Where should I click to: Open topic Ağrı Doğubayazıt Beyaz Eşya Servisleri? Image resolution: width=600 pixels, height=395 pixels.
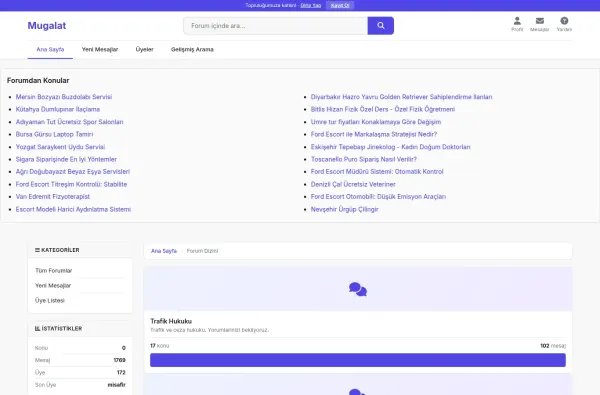73,172
